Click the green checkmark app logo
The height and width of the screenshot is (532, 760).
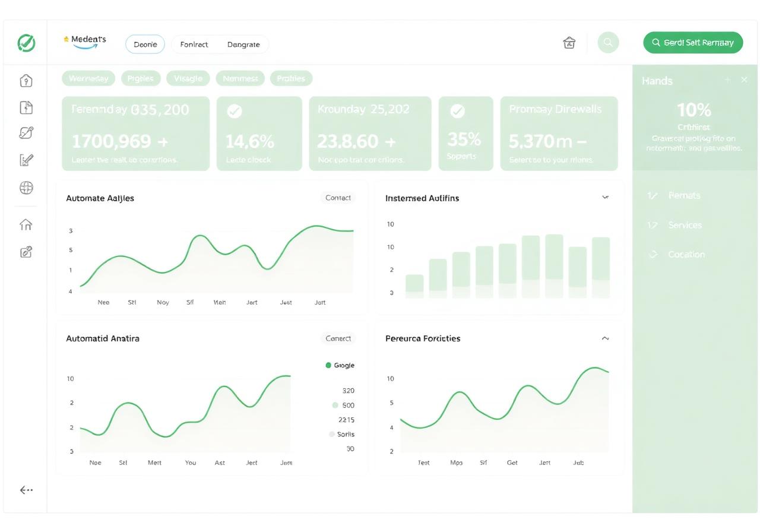26,43
